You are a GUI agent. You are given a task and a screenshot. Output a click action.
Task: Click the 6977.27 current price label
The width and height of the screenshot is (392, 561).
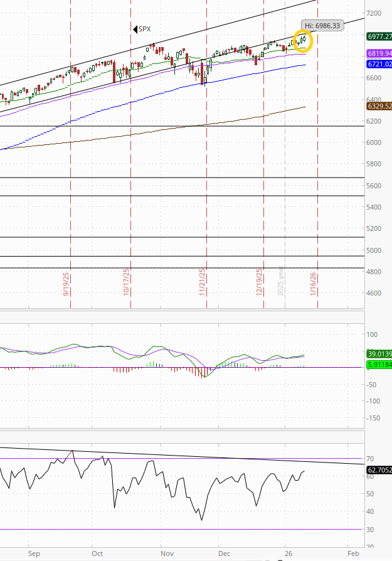[x=379, y=36]
